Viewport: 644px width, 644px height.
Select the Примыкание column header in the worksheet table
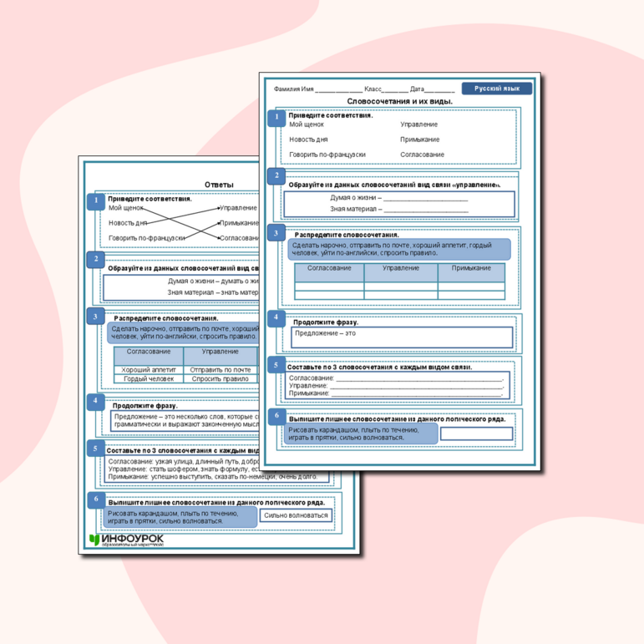471,269
